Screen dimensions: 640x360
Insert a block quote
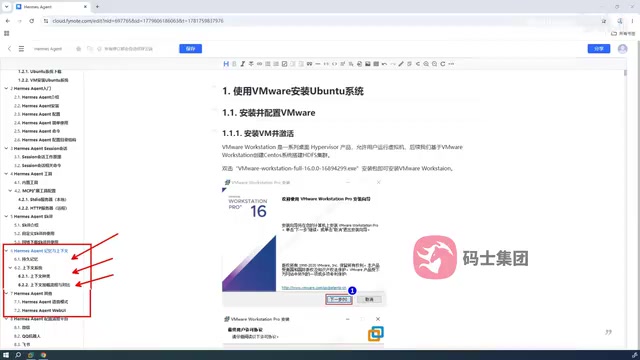[x=309, y=64]
